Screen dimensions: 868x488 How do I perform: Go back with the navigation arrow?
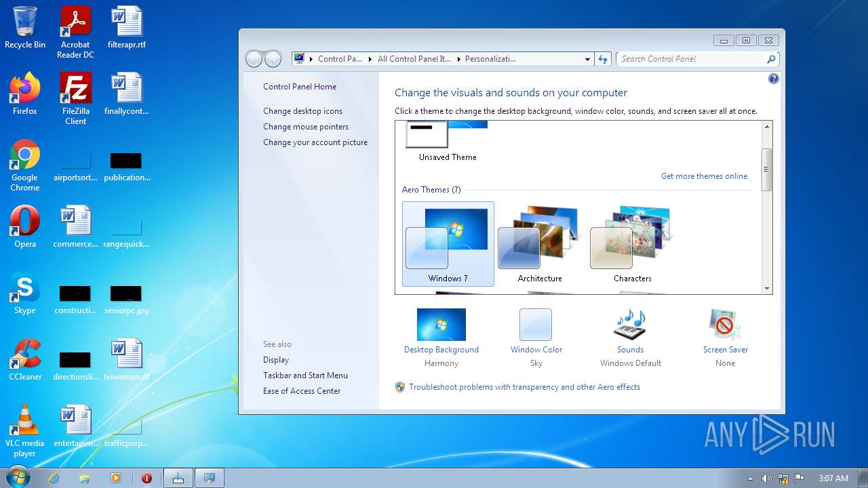click(254, 59)
